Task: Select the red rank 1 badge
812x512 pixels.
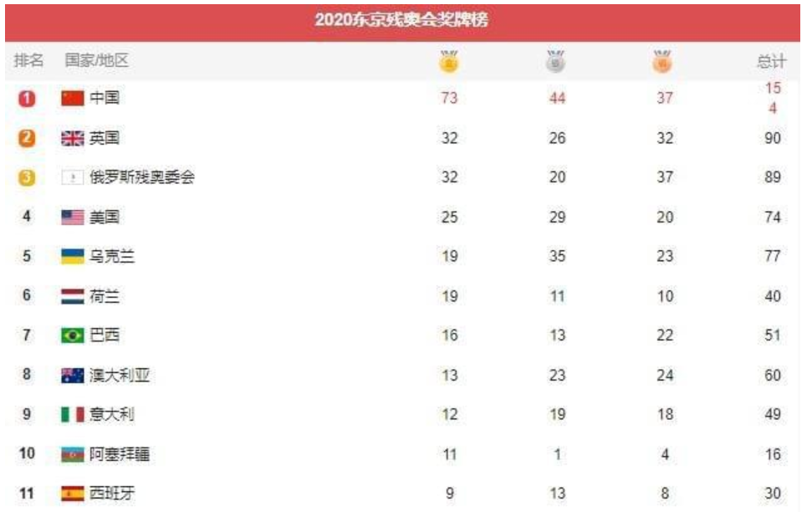Action: coord(27,99)
